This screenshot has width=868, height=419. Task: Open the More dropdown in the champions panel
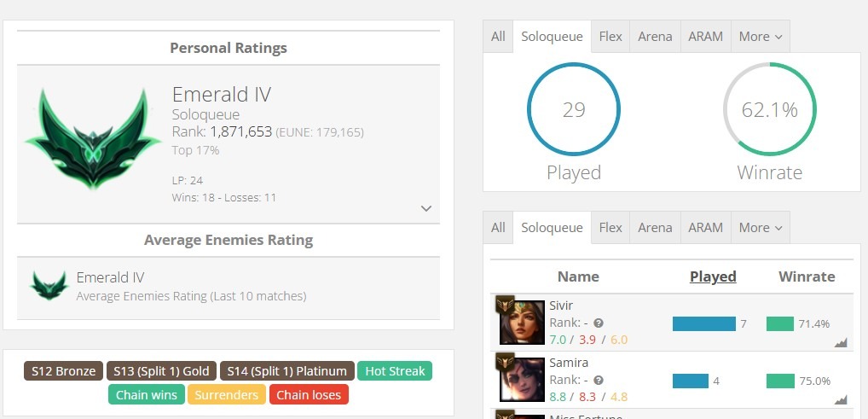point(761,228)
